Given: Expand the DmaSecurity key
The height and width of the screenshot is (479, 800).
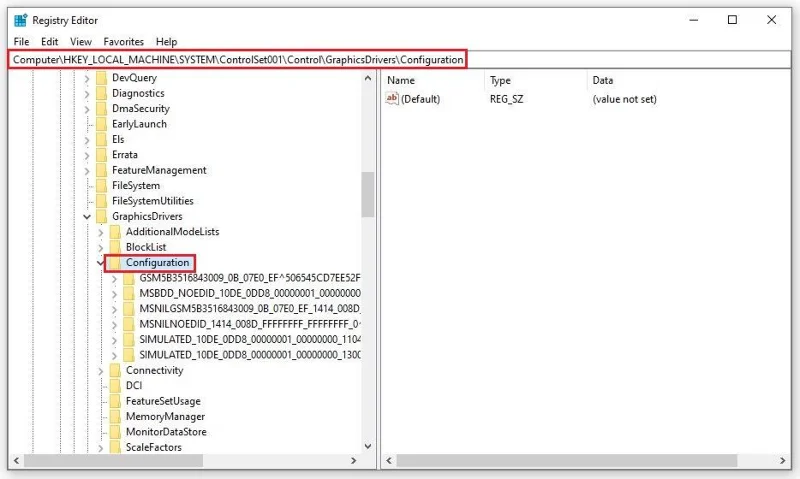Looking at the screenshot, I should 87,109.
